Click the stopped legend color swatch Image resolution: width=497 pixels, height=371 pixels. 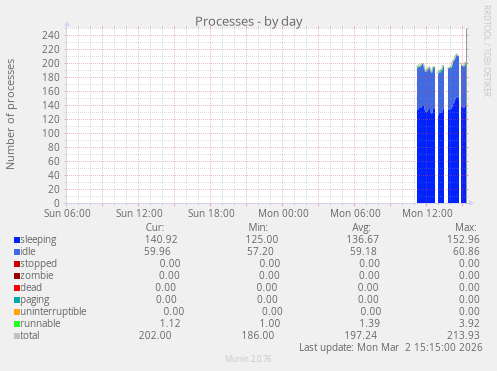[17, 264]
